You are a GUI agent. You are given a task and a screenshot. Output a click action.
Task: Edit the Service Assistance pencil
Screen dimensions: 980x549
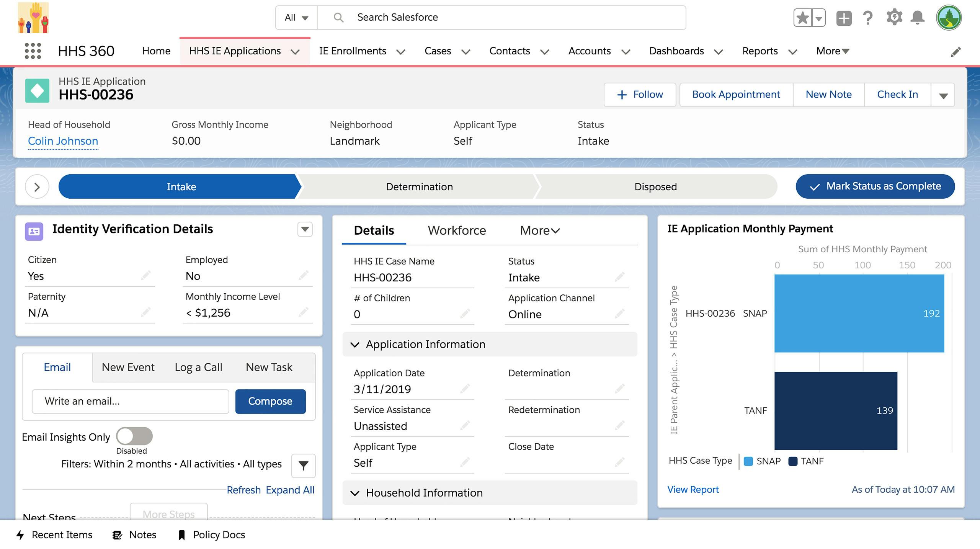465,425
